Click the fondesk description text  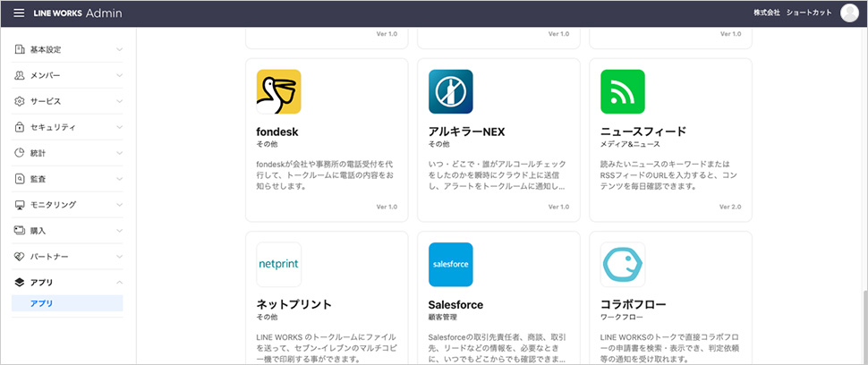tap(325, 176)
